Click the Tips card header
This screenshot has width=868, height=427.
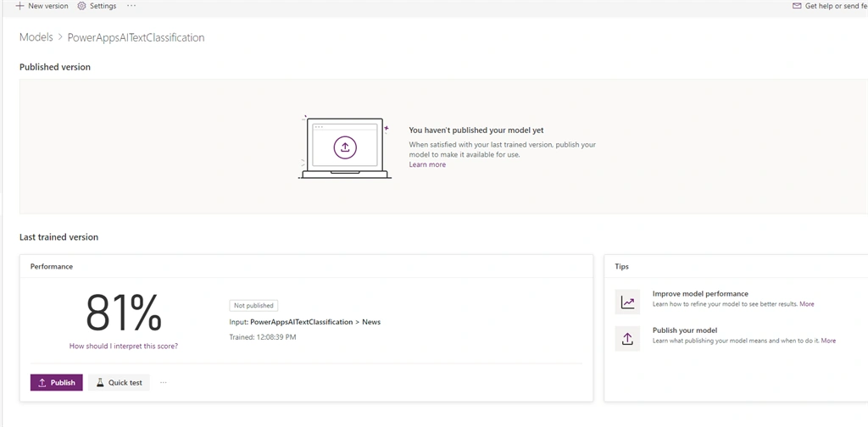[x=621, y=266]
